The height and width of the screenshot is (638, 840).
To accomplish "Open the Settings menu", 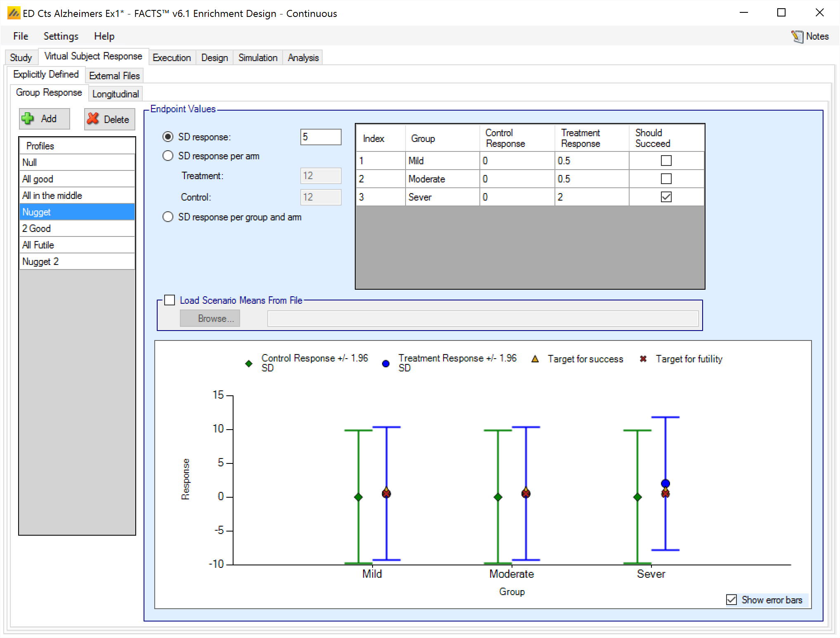I will point(61,36).
